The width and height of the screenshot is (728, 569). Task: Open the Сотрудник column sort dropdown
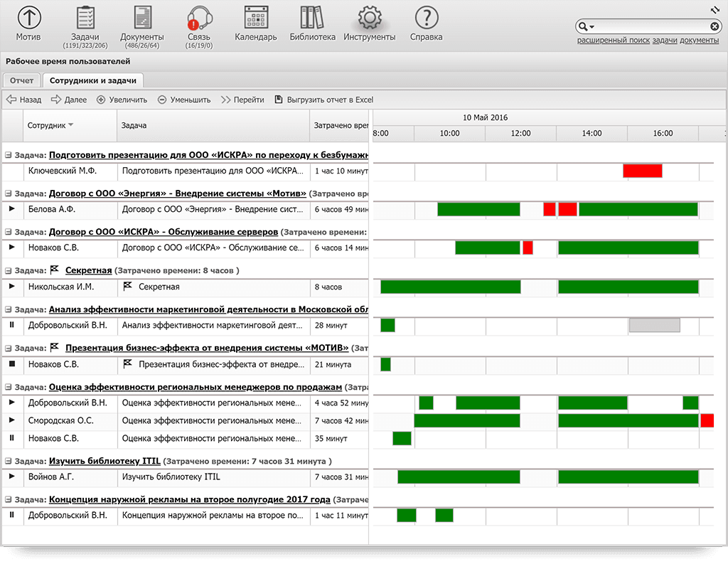[x=71, y=124]
